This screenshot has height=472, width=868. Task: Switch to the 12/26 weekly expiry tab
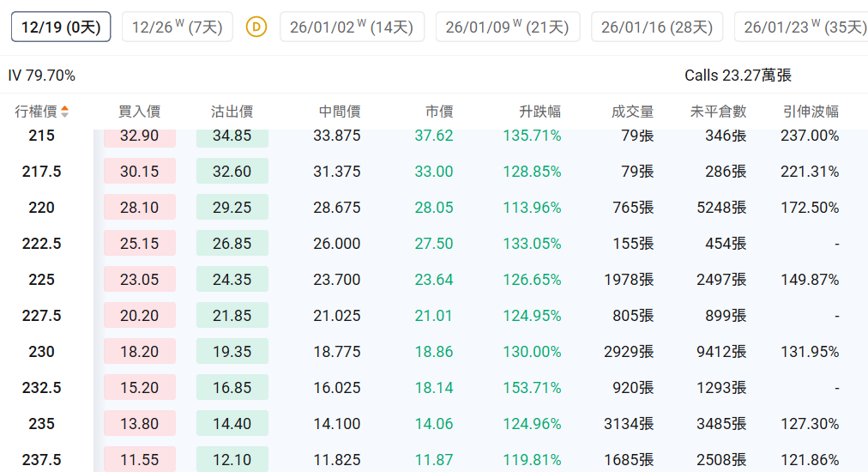[177, 27]
